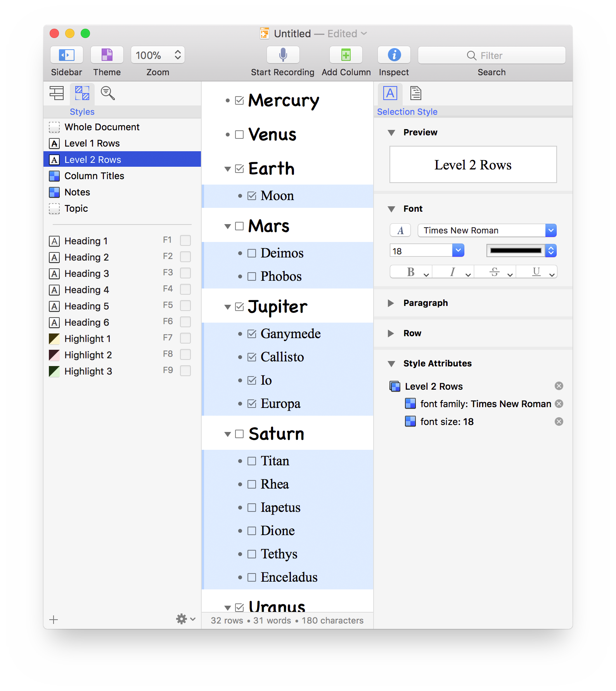The height and width of the screenshot is (691, 616).
Task: Select the Selection Style inspector tab icon
Action: coord(390,93)
